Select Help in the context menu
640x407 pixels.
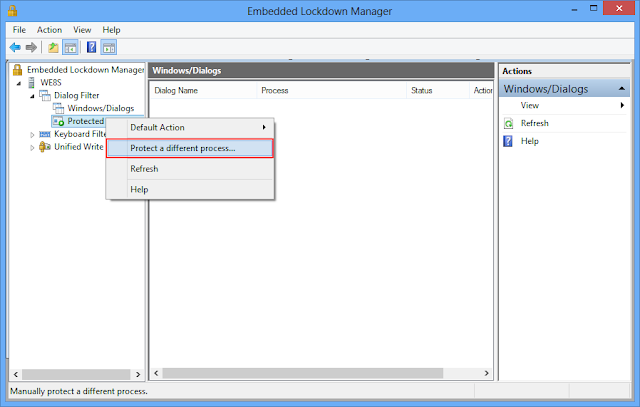(x=190, y=189)
